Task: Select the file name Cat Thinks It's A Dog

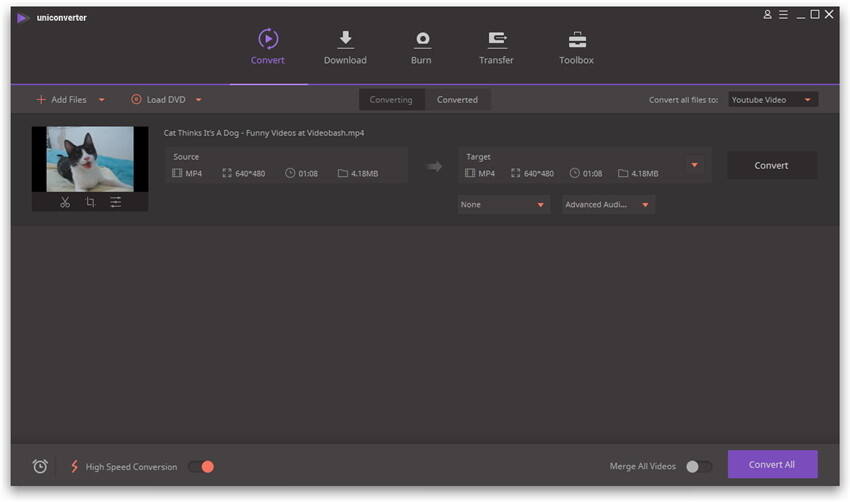Action: coord(264,133)
